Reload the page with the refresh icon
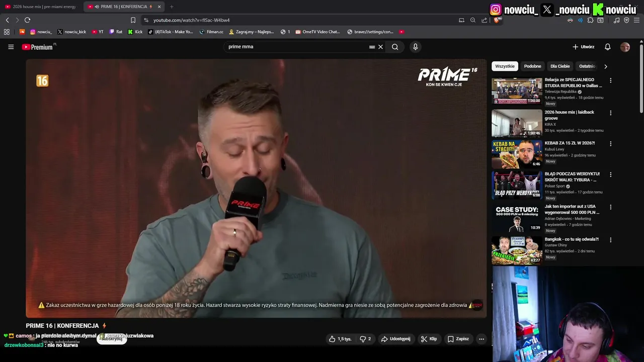The height and width of the screenshot is (362, 644). [x=27, y=20]
